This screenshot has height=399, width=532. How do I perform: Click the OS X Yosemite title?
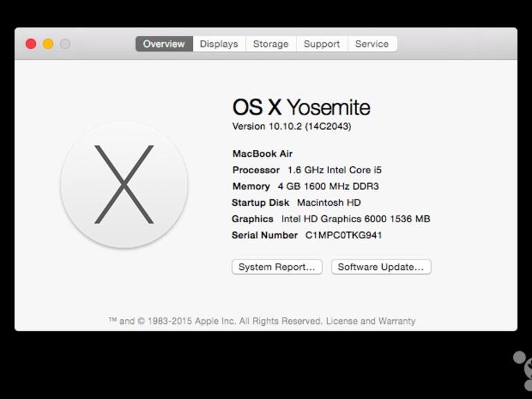tap(301, 108)
